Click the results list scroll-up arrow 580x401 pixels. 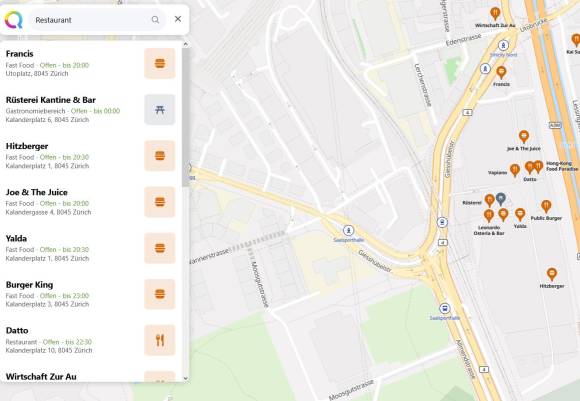click(186, 44)
